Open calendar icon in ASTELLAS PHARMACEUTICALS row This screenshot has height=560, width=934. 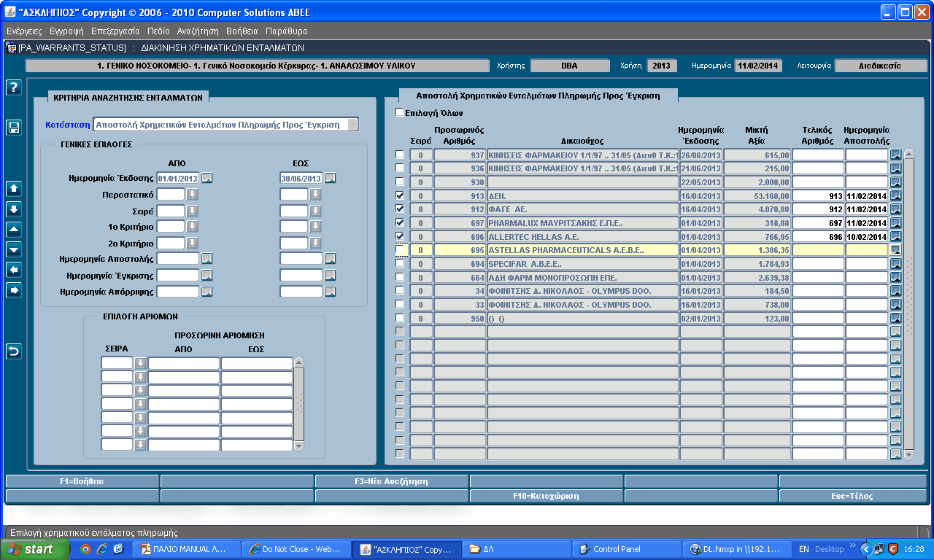click(x=895, y=250)
